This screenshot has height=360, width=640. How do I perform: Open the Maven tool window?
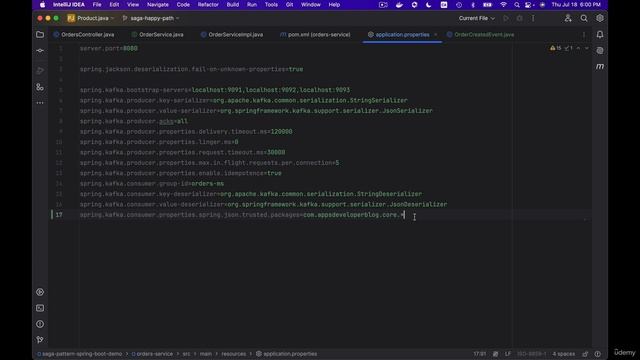tap(600, 66)
